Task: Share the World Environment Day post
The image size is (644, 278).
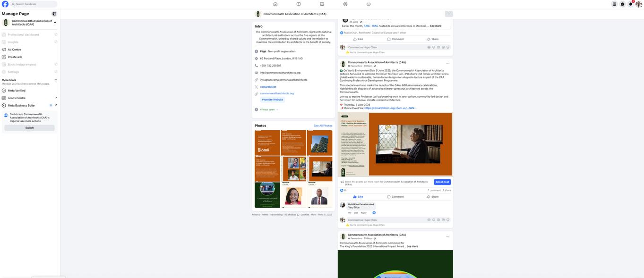Action: coord(432,197)
